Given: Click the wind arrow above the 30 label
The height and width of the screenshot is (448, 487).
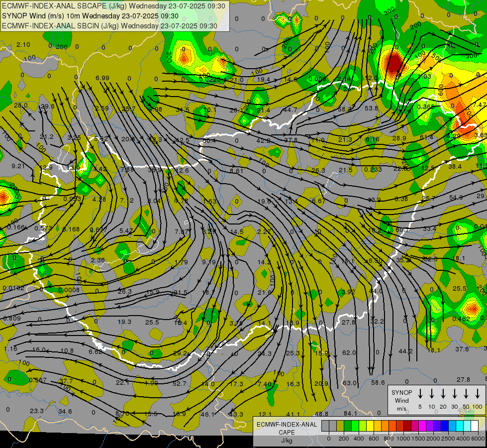Looking at the screenshot, I should click(x=454, y=394).
